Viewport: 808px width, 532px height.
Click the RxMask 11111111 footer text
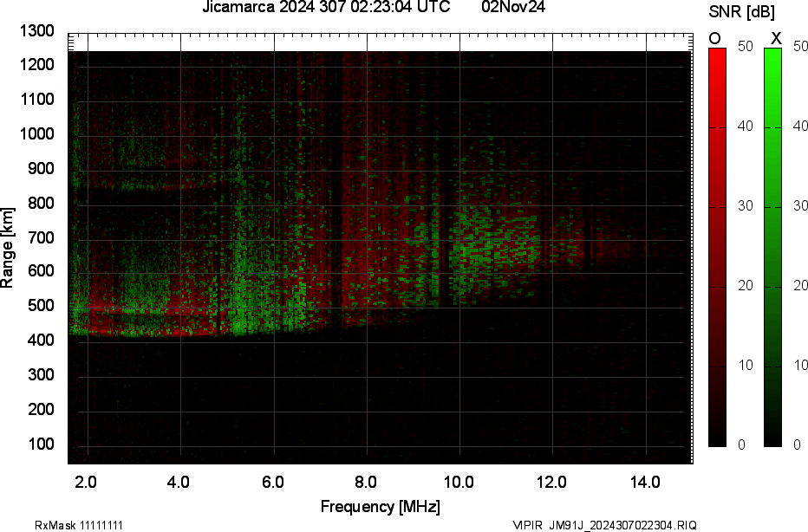coord(79,525)
